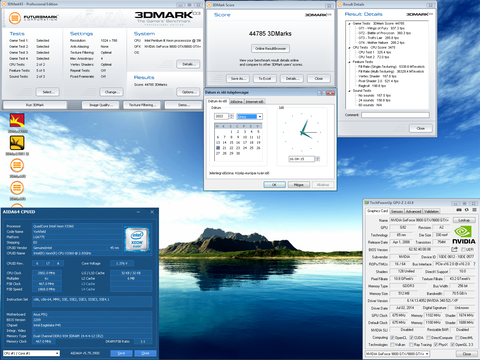Collapse the Game Tests tree node in Result Details

[x=349, y=24]
